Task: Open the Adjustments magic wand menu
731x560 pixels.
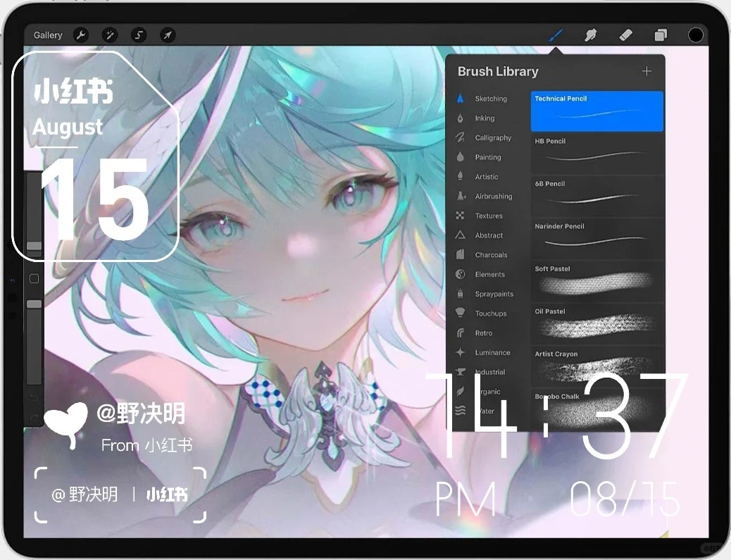Action: [x=110, y=35]
